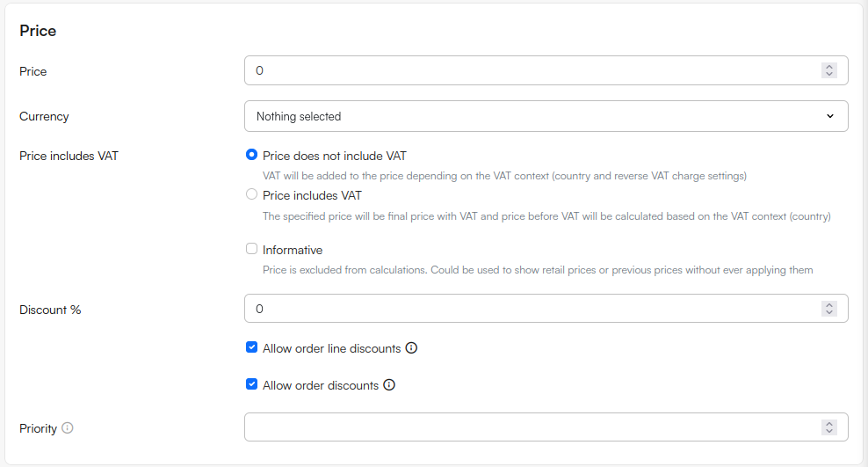
Task: Click into the Discount % input field
Action: click(x=527, y=309)
